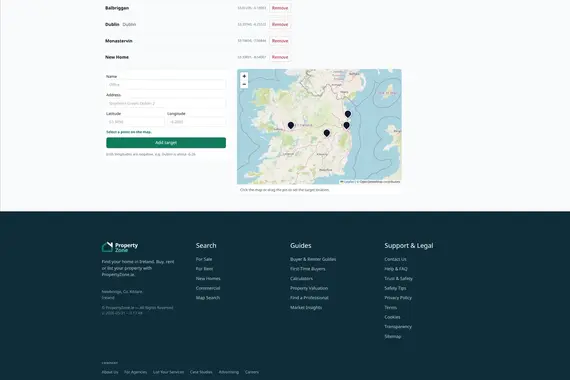Open the Privacy Policy link
Image resolution: width=570 pixels, height=380 pixels.
coord(398,298)
